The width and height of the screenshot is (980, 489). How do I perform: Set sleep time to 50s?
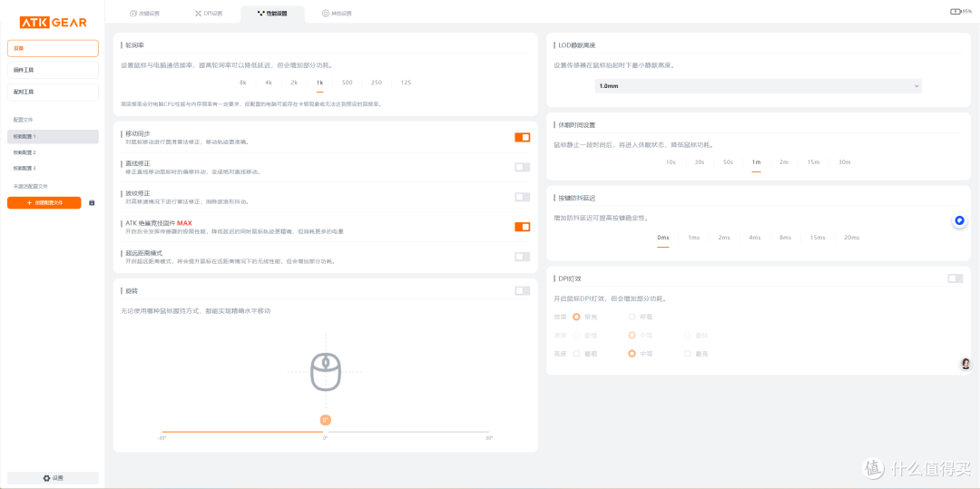click(x=728, y=162)
